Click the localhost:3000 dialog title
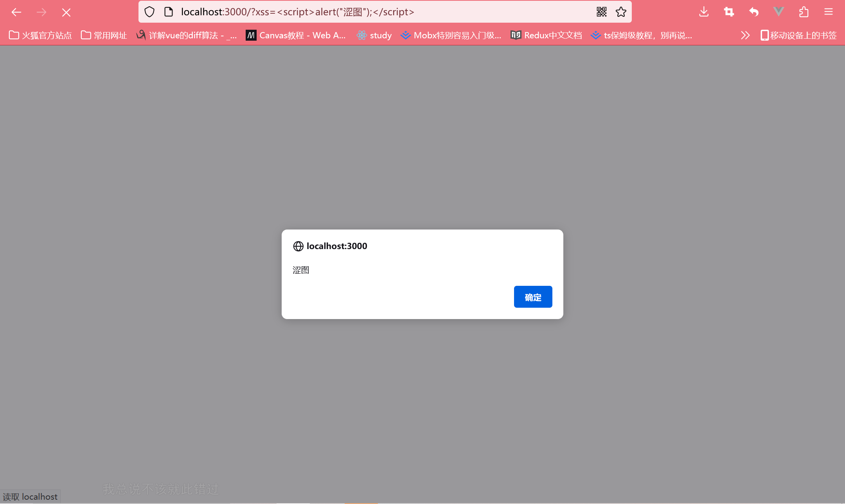The width and height of the screenshot is (845, 504). (x=337, y=246)
